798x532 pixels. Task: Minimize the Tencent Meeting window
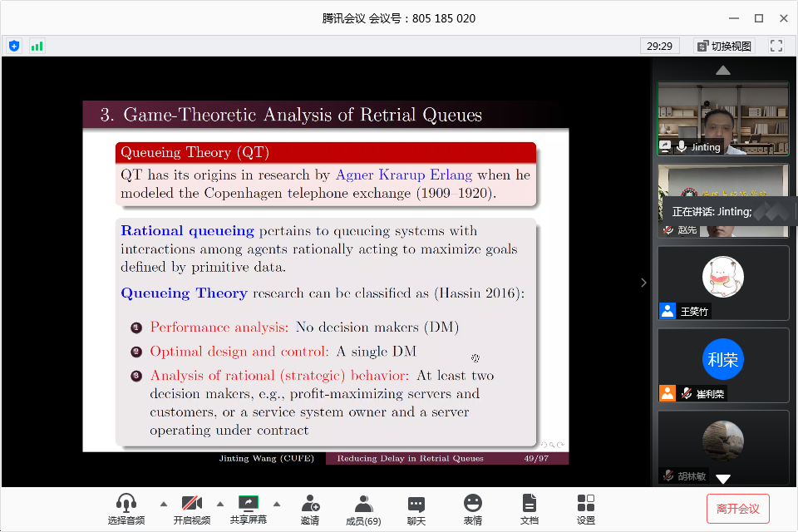[x=734, y=18]
